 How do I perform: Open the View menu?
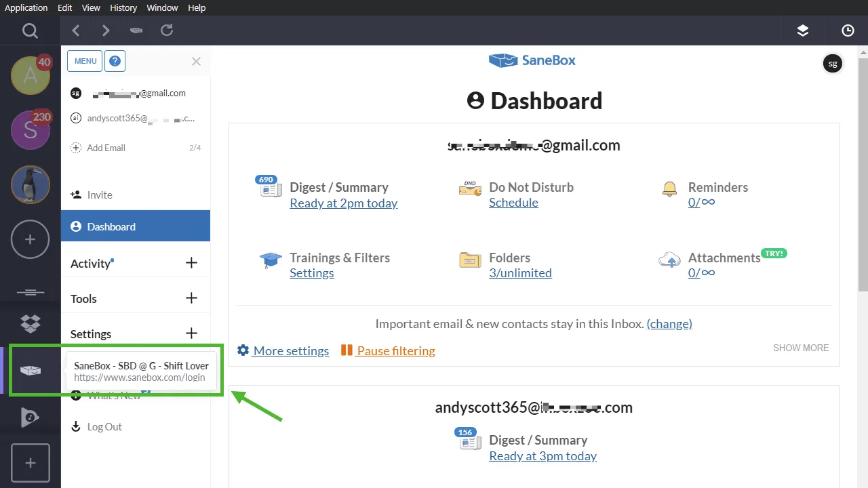91,7
